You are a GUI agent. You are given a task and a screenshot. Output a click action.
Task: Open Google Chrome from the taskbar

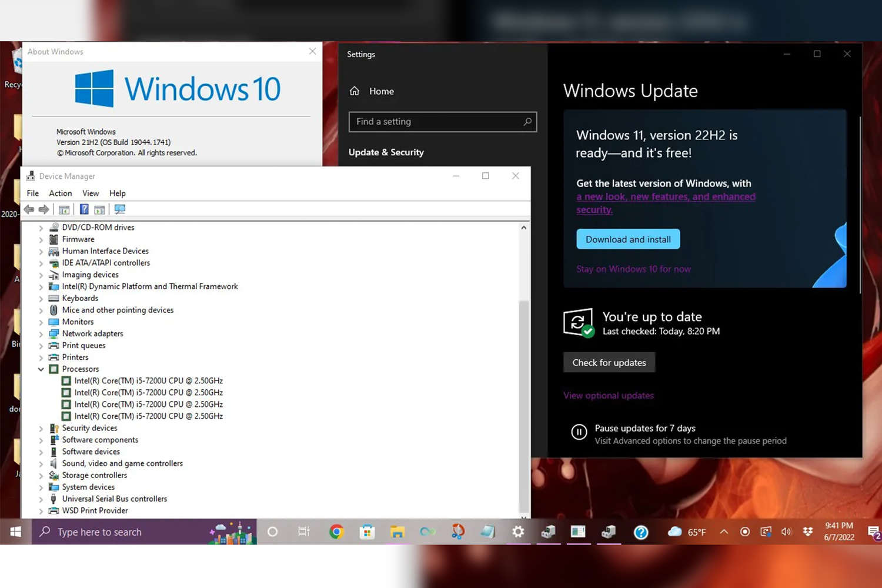[336, 532]
